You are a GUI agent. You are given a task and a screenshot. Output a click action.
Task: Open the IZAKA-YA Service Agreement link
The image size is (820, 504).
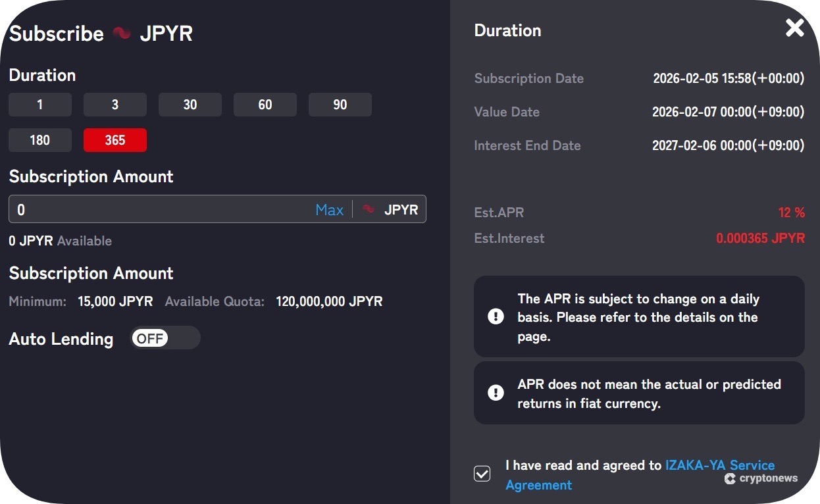point(720,466)
